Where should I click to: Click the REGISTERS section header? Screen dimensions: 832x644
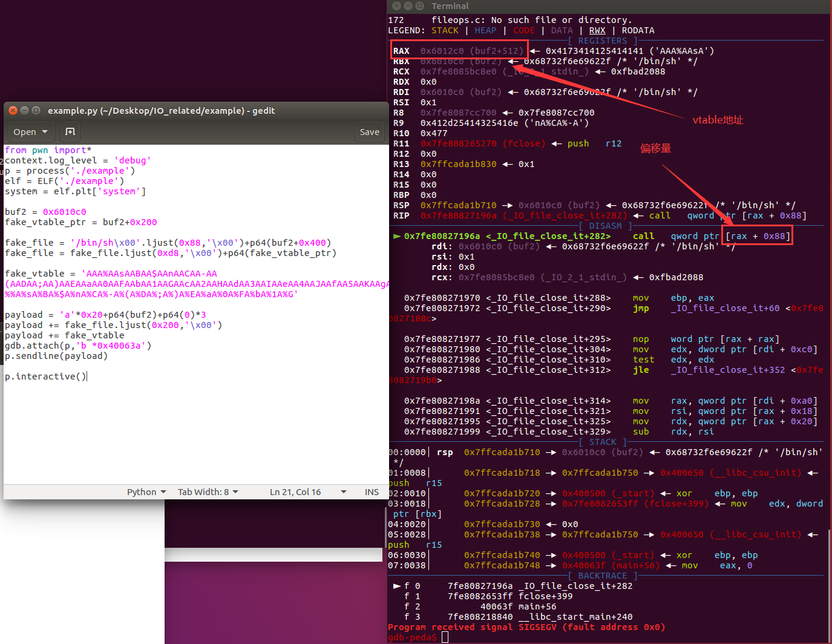point(603,41)
